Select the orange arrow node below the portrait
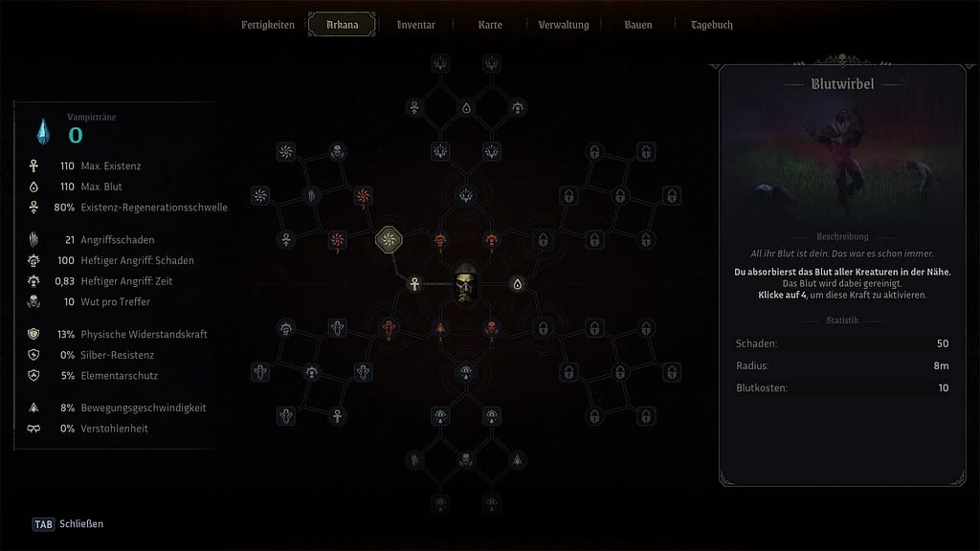 tap(440, 328)
